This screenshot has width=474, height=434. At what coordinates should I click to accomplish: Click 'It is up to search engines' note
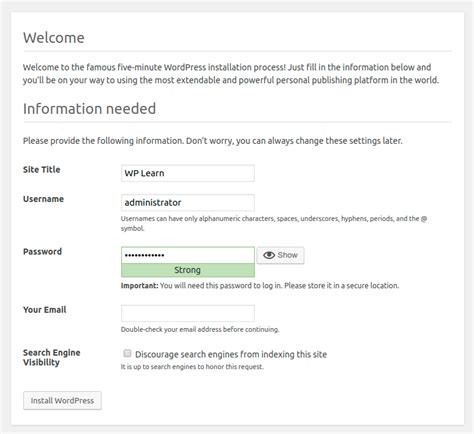[192, 367]
